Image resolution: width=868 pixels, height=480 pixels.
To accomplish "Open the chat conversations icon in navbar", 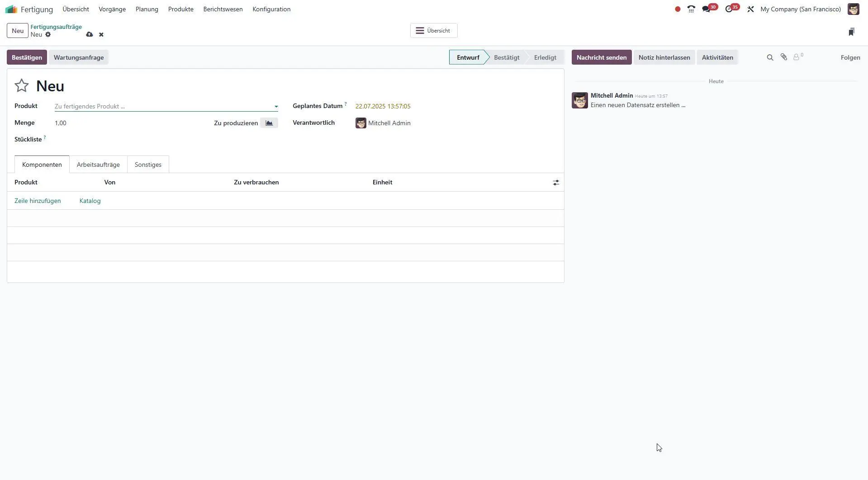I will pyautogui.click(x=706, y=9).
